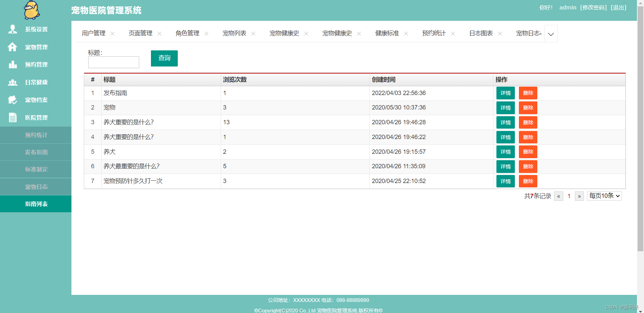644x313 pixels.
Task: Open the 每页10条 page size dropdown
Action: tap(604, 196)
